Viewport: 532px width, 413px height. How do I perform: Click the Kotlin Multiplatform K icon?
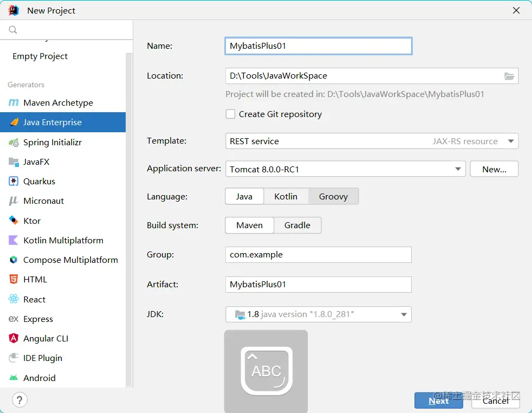[x=14, y=240]
